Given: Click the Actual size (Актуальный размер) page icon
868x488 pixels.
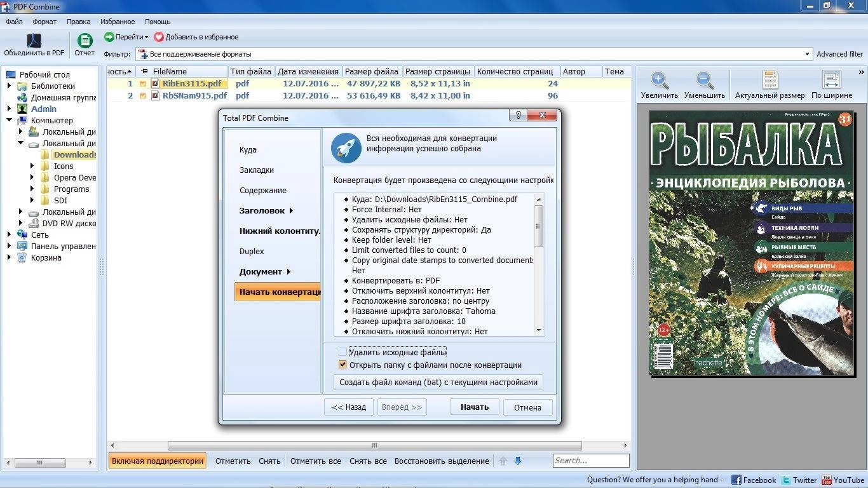Looking at the screenshot, I should click(770, 80).
